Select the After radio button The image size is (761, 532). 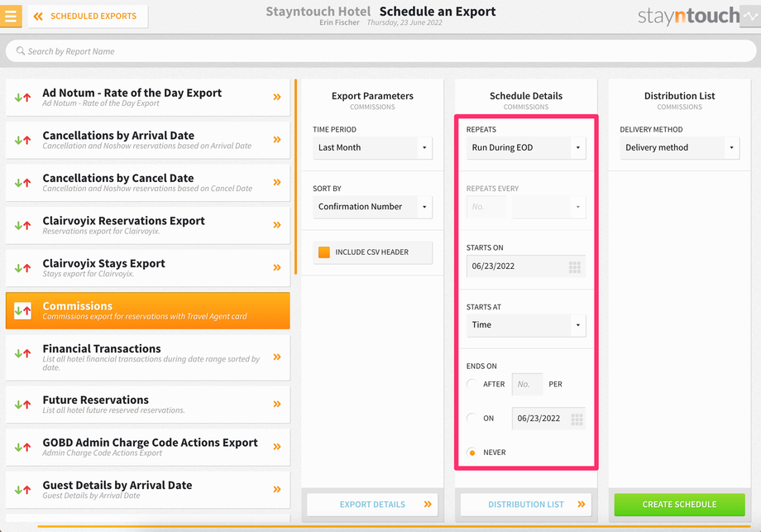pyautogui.click(x=471, y=385)
